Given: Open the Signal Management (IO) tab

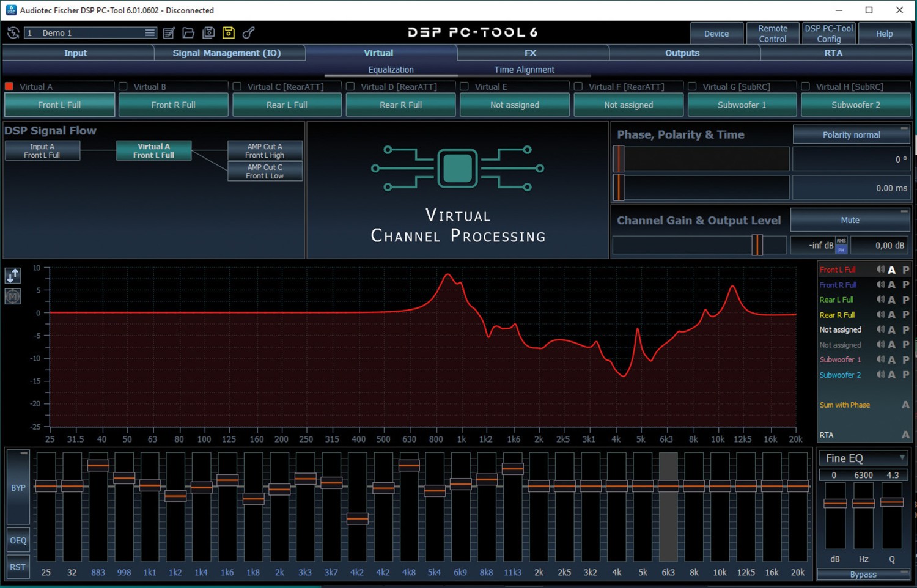Looking at the screenshot, I should click(x=227, y=53).
